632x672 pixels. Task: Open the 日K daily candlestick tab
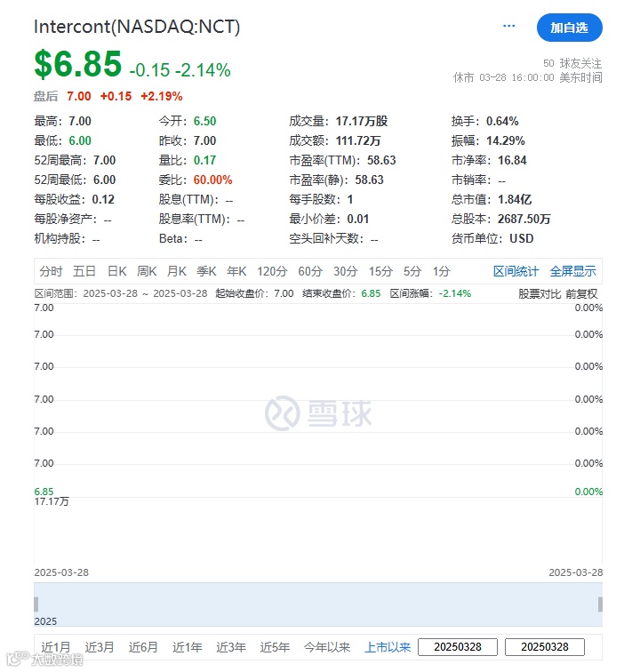(117, 271)
